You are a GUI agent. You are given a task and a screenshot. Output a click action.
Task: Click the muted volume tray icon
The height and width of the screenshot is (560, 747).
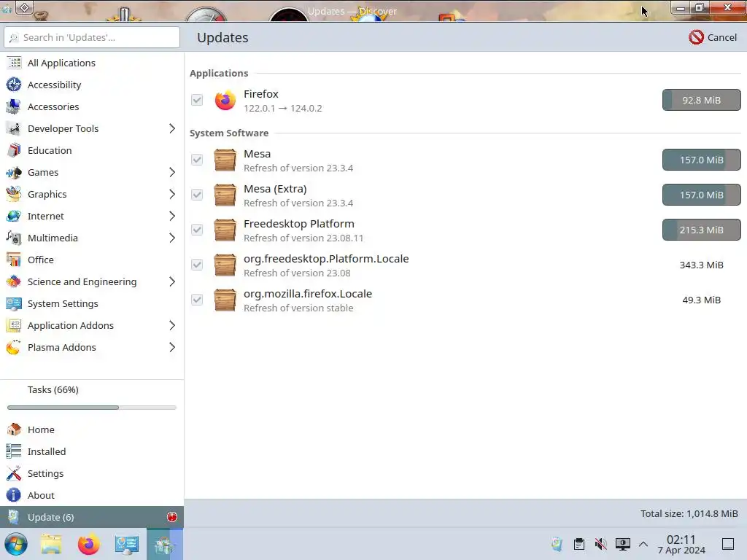pyautogui.click(x=601, y=544)
